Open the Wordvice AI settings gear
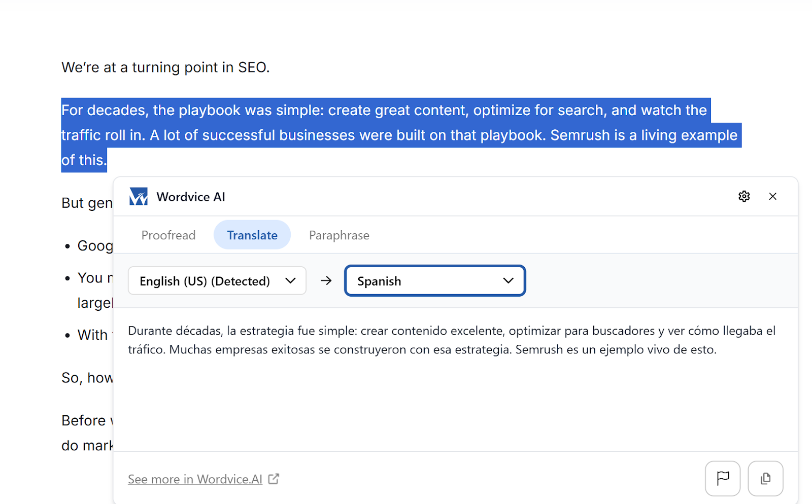Image resolution: width=812 pixels, height=504 pixels. tap(744, 196)
